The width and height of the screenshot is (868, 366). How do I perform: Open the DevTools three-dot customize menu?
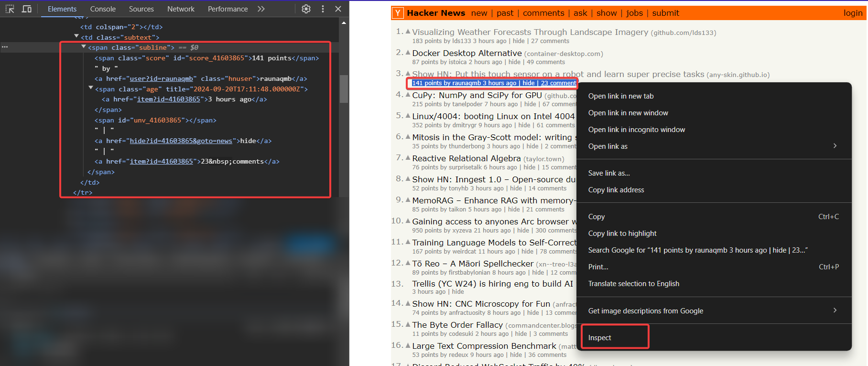pyautogui.click(x=323, y=9)
